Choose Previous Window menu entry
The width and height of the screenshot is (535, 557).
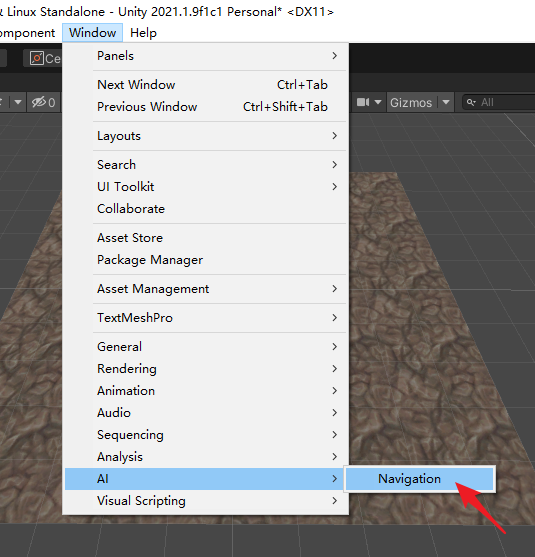205,107
